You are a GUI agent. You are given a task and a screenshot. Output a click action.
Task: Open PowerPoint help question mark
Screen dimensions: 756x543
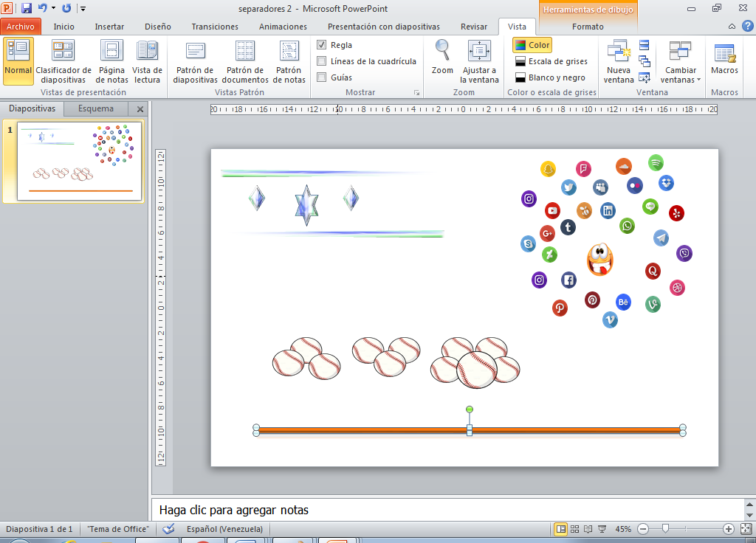click(747, 26)
